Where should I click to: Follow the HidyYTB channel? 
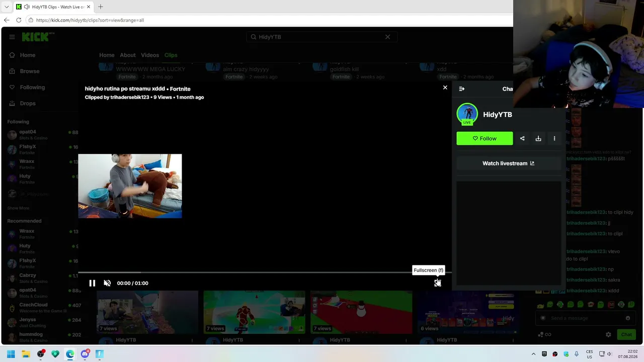(x=485, y=138)
